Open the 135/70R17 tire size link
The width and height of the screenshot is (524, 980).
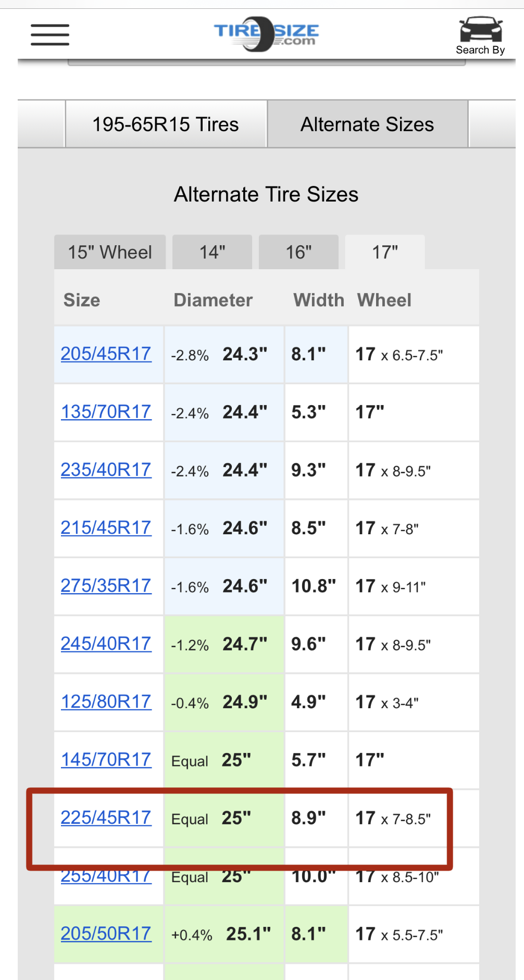coord(106,412)
